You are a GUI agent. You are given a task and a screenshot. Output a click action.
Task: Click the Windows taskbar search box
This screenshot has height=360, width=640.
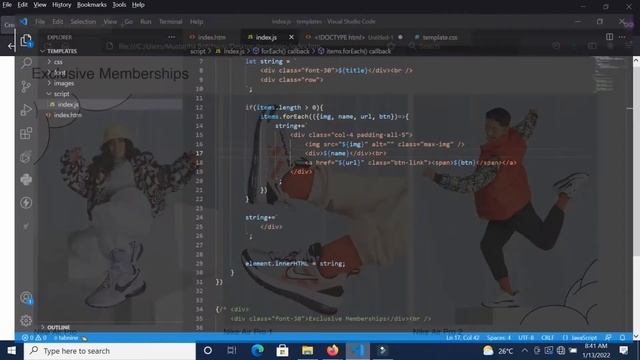tap(110, 351)
